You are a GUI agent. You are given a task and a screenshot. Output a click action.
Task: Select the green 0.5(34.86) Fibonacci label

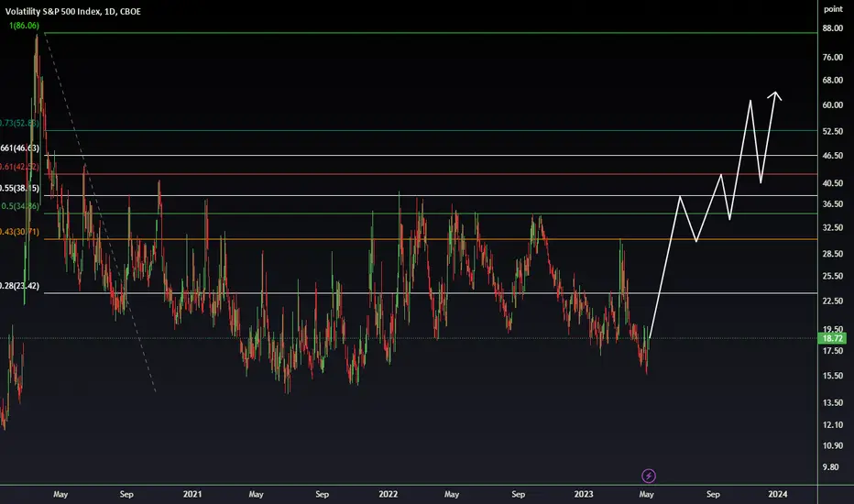(20, 206)
